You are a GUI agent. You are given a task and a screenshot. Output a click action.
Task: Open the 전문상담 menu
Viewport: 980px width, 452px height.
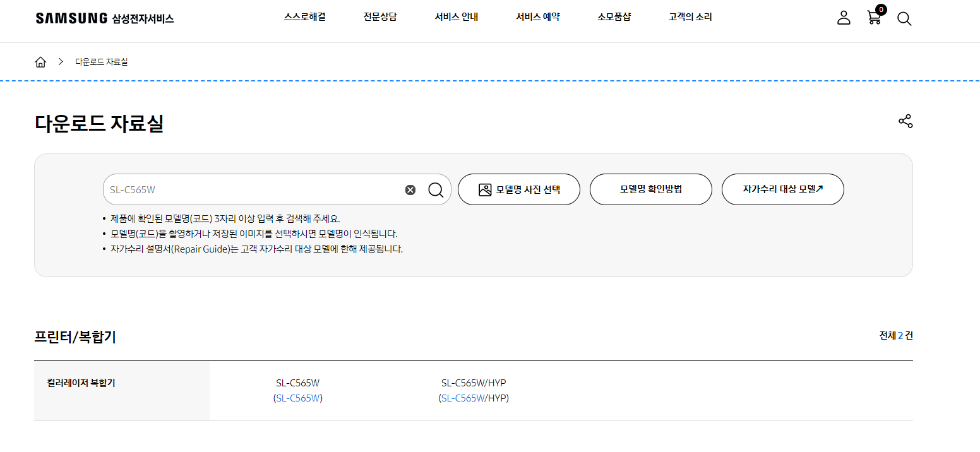[380, 17]
